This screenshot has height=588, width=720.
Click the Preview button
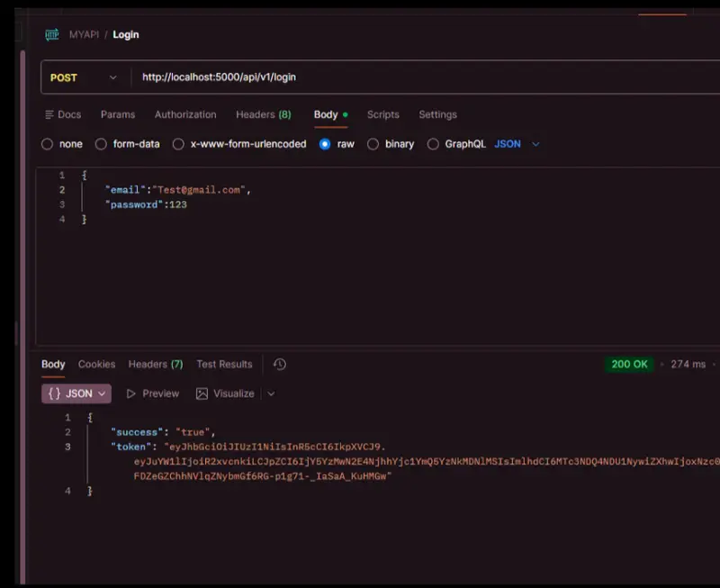click(152, 394)
